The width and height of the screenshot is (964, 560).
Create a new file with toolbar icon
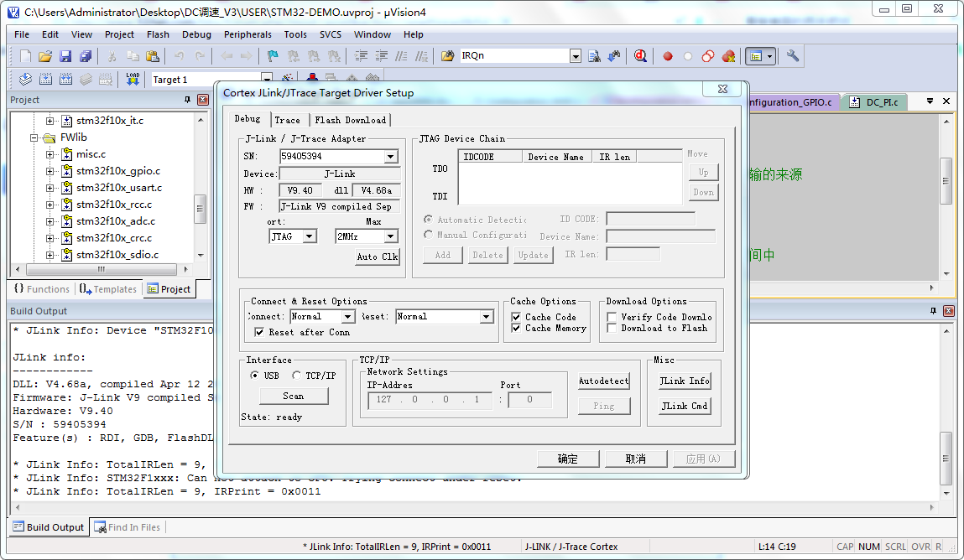coord(25,56)
